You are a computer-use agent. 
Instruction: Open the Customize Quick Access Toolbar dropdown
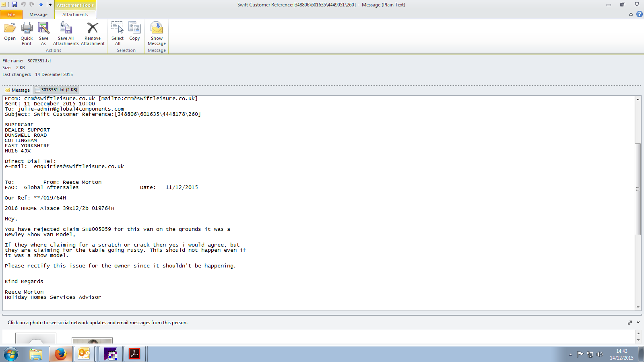(50, 4)
